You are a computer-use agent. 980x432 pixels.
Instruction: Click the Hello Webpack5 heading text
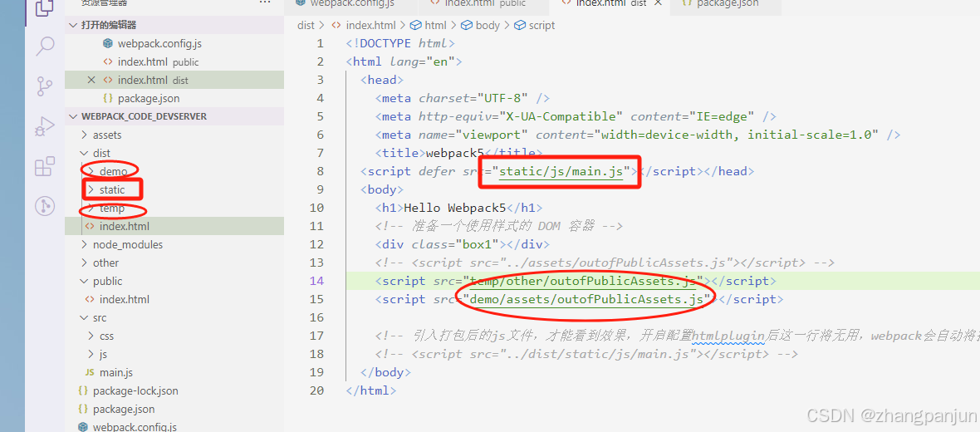(455, 208)
